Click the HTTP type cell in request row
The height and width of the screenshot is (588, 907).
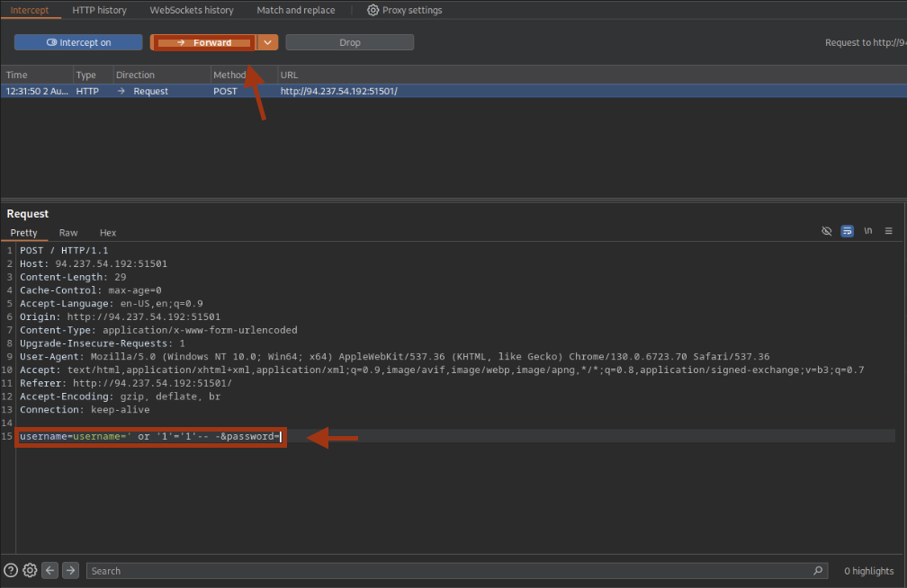coord(87,91)
